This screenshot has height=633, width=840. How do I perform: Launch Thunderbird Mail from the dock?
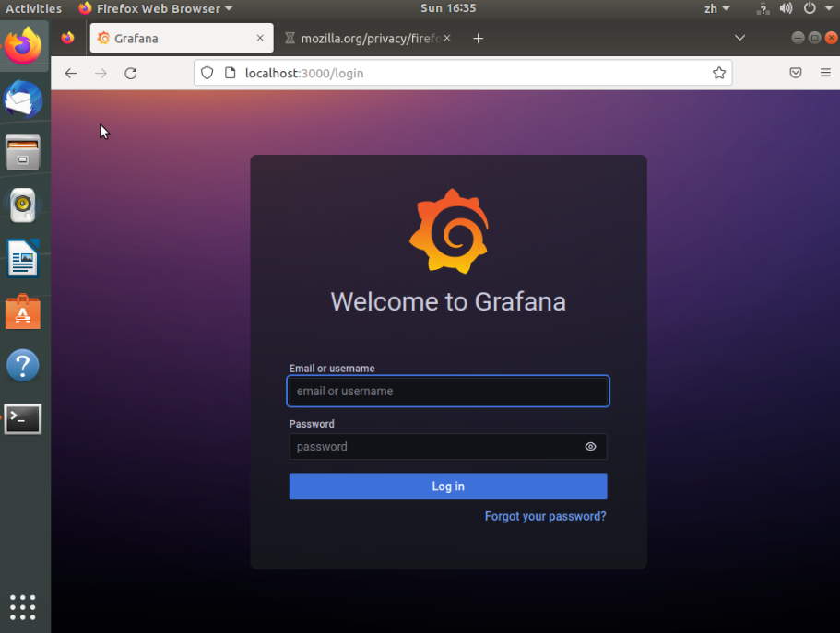23,100
